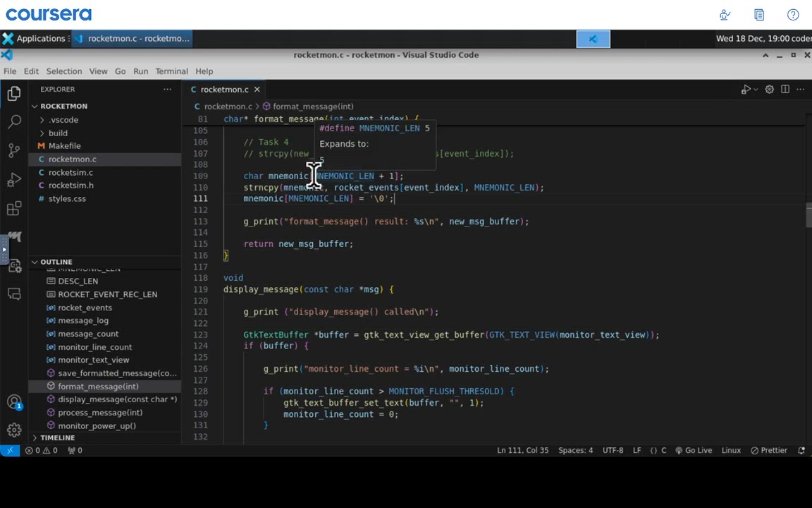Close the rocketmon.c editor tab

(x=257, y=90)
